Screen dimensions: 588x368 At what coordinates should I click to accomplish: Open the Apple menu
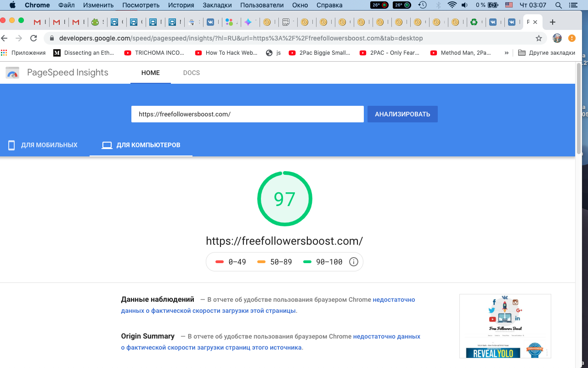12,5
